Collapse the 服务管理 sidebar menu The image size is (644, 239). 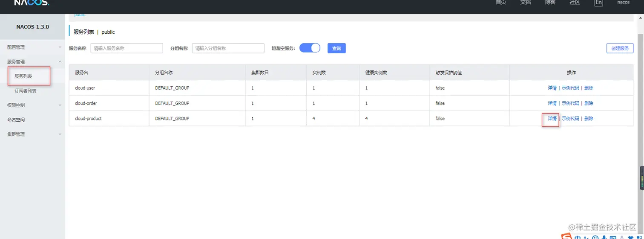[32, 61]
